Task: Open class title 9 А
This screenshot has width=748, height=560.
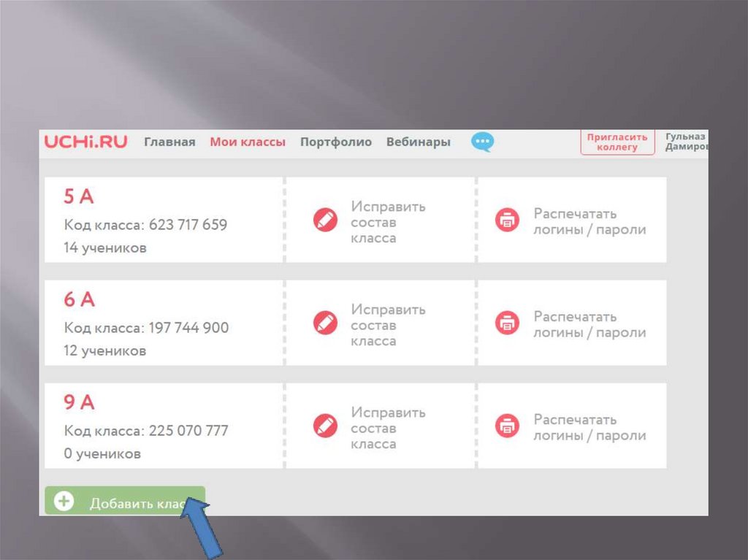Action: [79, 402]
